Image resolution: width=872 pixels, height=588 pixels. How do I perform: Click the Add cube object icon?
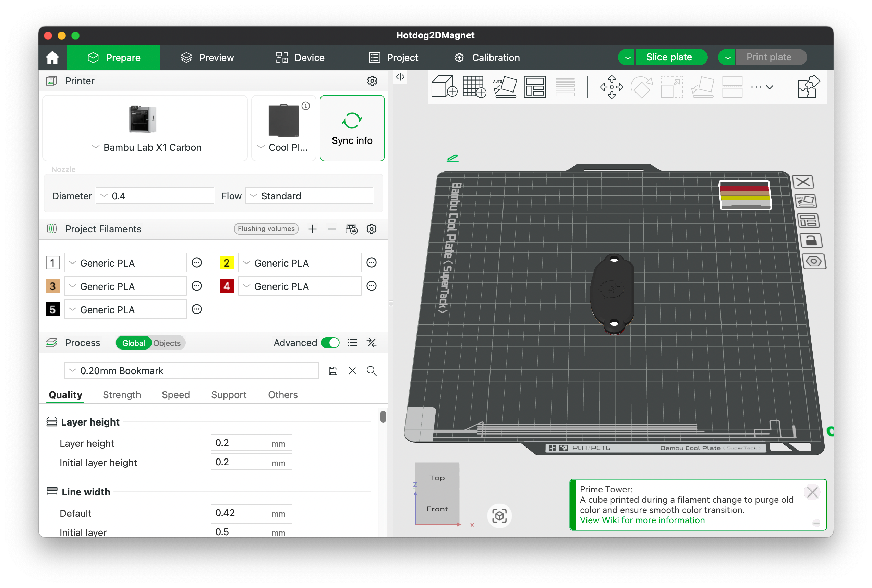point(444,87)
